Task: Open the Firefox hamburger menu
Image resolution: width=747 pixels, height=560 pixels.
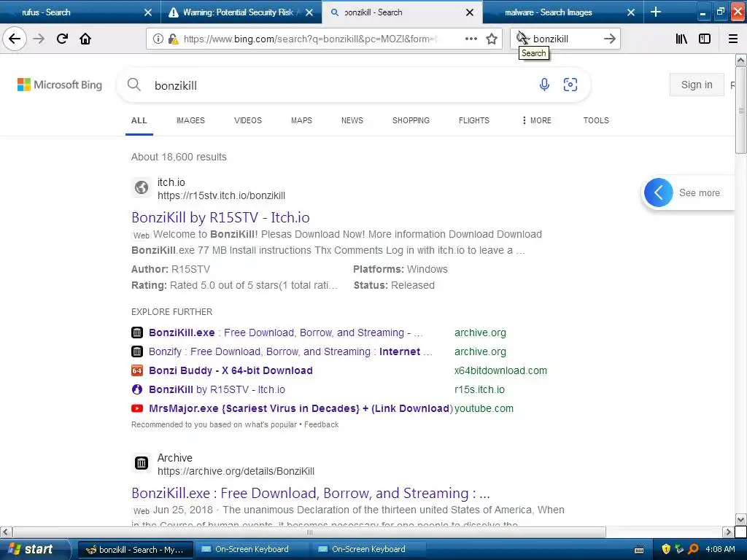Action: click(732, 39)
